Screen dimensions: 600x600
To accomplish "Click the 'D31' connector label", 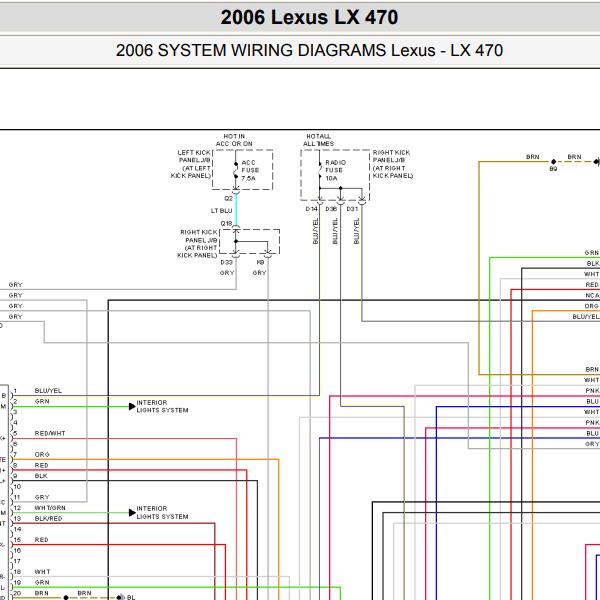I will pyautogui.click(x=352, y=209).
